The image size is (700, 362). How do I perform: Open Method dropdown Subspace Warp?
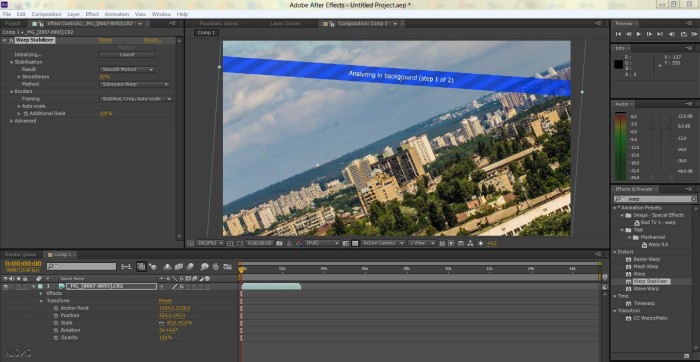click(134, 84)
